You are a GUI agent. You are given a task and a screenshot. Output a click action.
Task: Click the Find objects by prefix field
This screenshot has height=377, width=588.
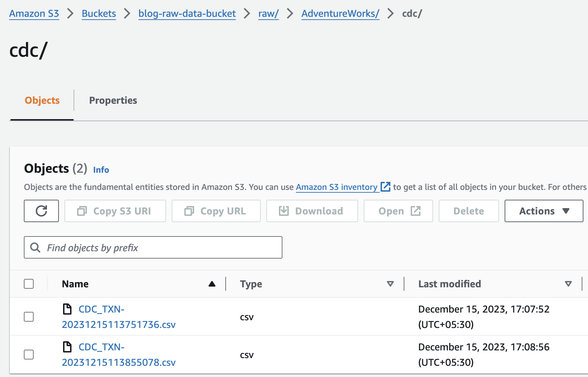click(x=153, y=248)
